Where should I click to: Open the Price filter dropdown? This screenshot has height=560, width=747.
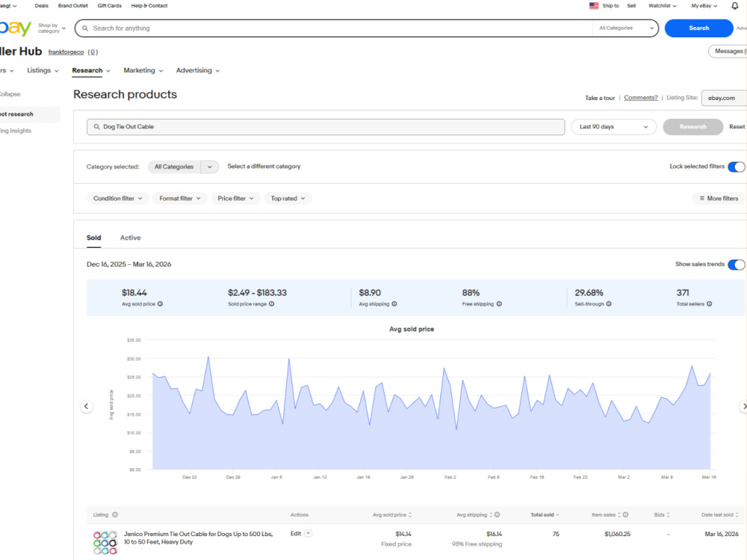235,198
